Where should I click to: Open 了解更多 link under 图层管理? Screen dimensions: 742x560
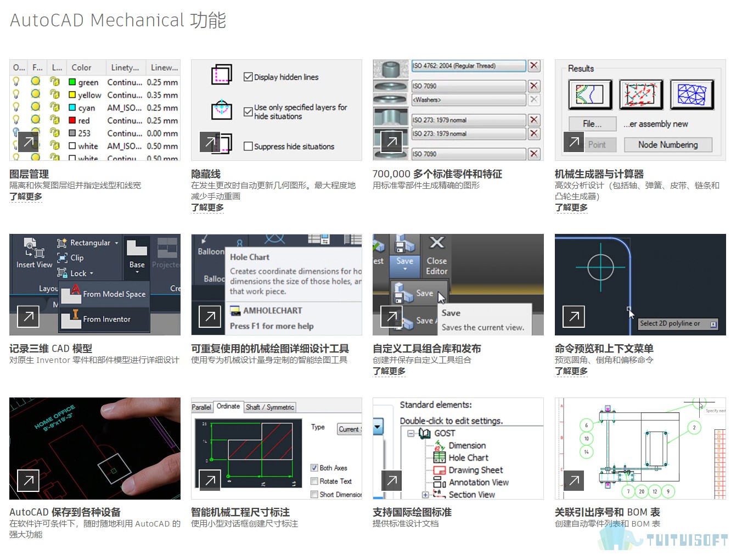pos(26,197)
